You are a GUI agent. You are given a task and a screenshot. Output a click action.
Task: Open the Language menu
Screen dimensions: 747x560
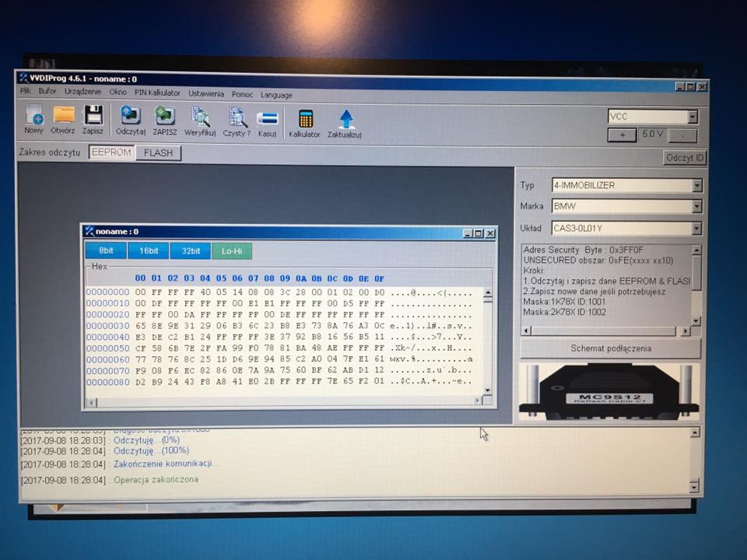[276, 95]
